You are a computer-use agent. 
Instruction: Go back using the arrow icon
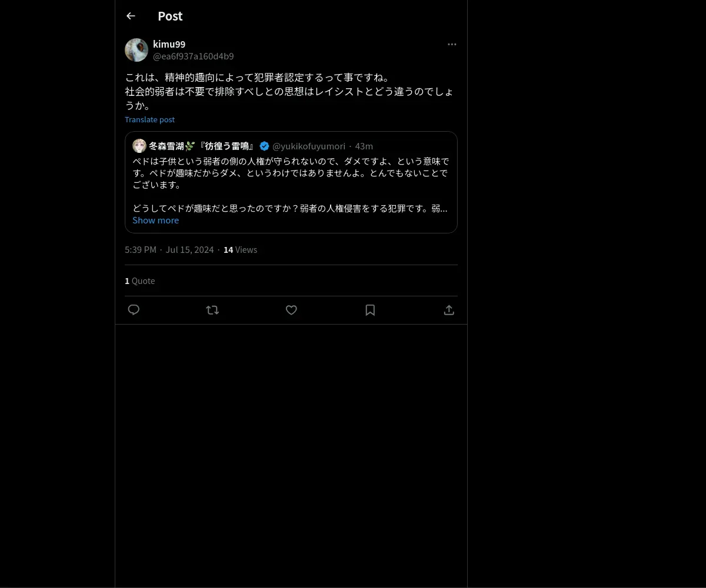[x=131, y=16]
